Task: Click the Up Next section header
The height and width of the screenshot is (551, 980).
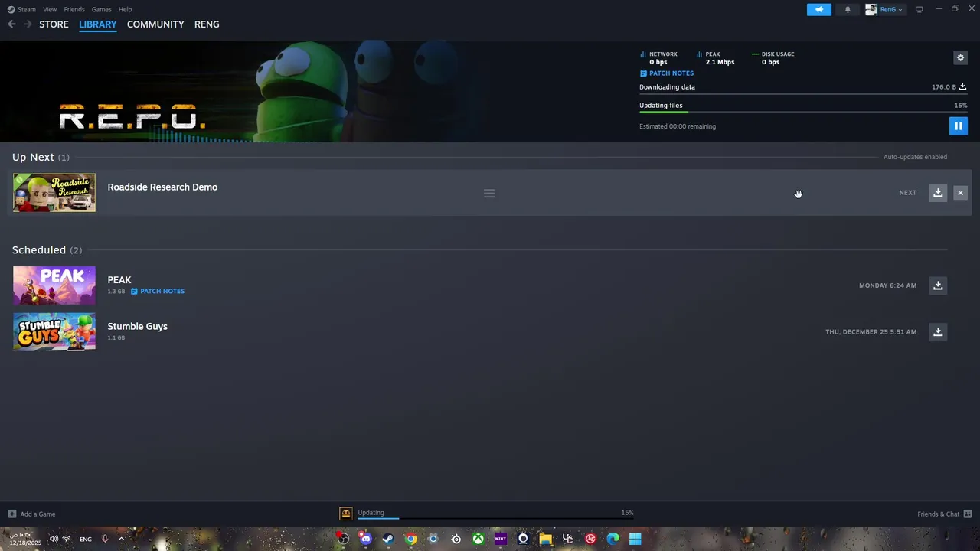Action: click(x=41, y=157)
